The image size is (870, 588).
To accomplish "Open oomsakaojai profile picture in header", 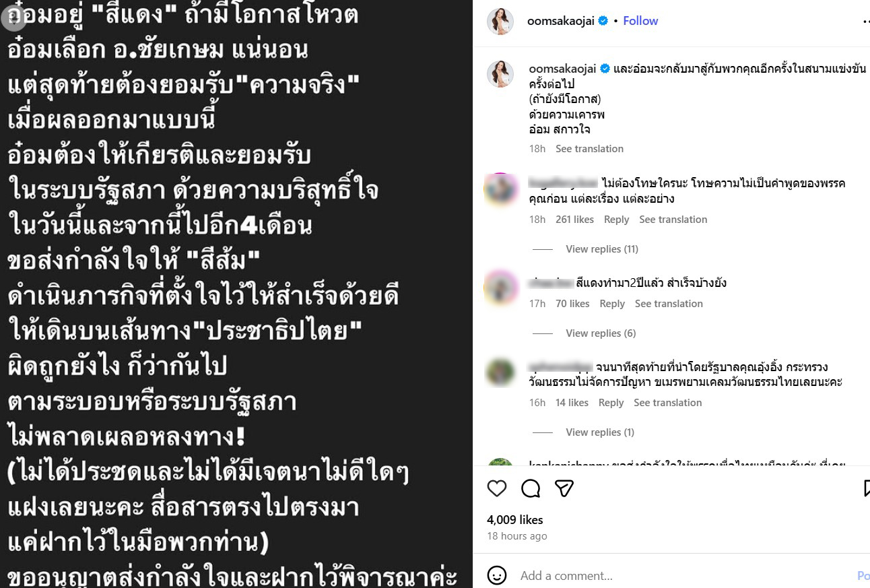I will (x=500, y=22).
